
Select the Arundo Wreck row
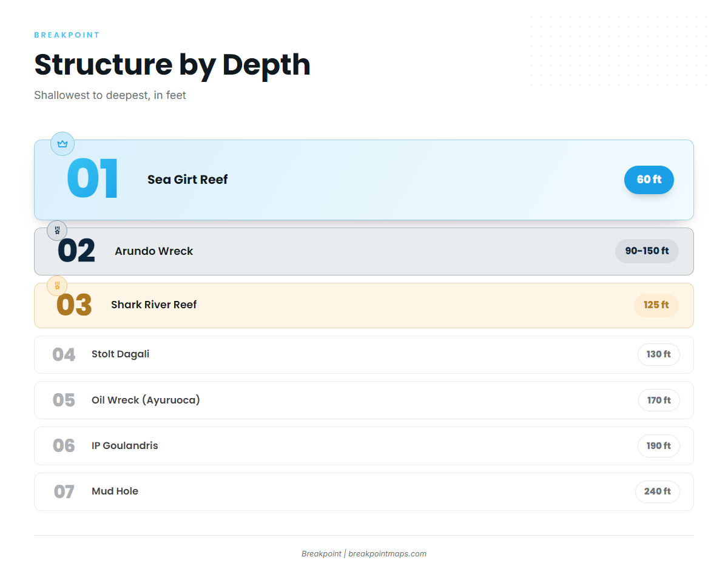click(364, 251)
